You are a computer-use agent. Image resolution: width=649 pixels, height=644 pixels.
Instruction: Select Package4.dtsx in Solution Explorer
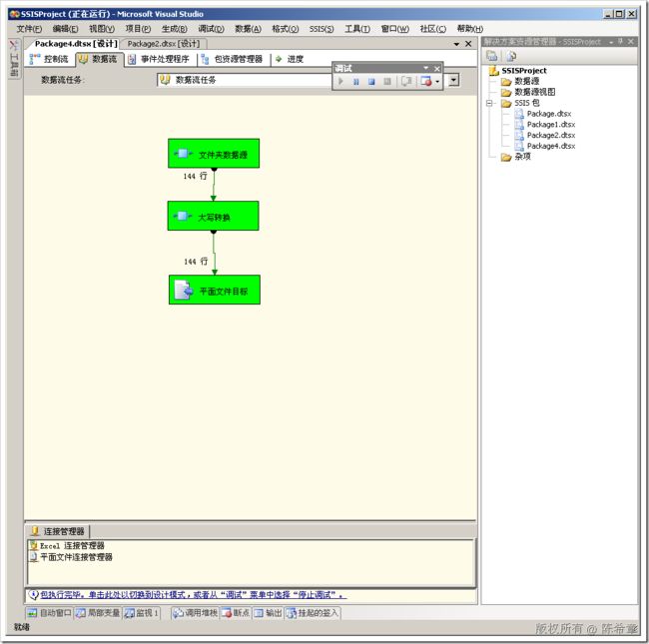551,146
